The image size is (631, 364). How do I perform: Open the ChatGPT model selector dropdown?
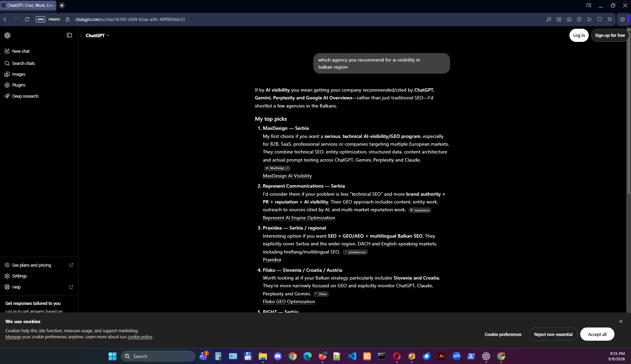[97, 35]
